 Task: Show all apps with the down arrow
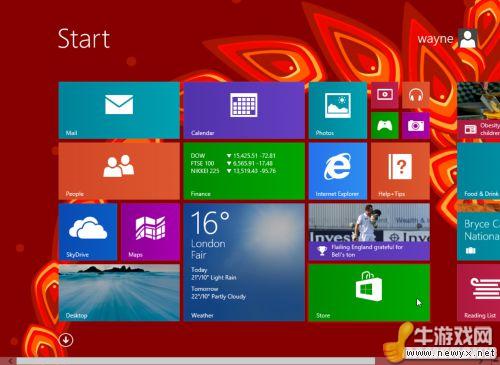click(x=66, y=340)
